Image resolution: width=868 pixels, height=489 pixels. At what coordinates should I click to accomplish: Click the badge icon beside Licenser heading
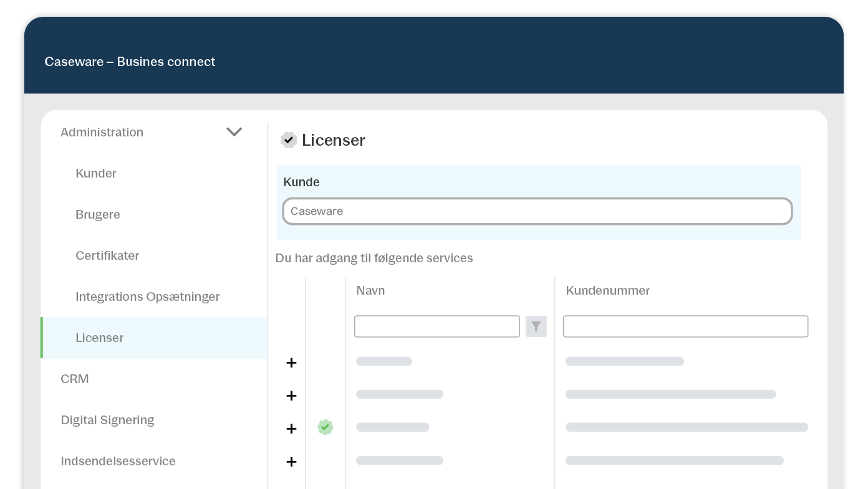[288, 140]
